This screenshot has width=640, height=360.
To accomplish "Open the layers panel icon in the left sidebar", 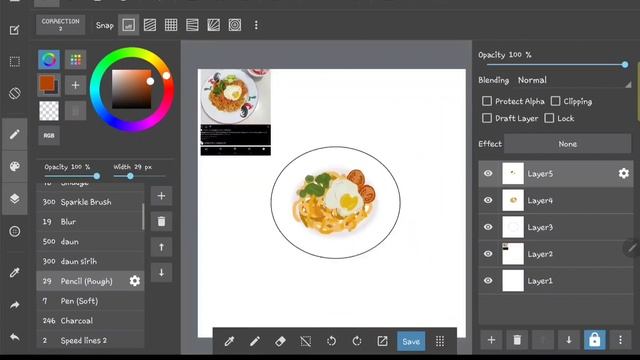I will pyautogui.click(x=15, y=199).
